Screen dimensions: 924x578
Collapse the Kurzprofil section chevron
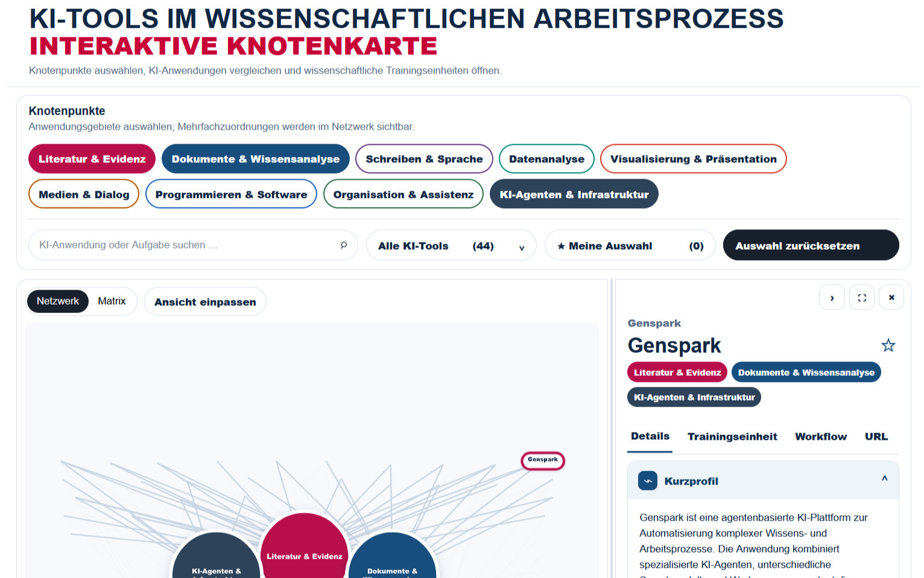tap(884, 478)
